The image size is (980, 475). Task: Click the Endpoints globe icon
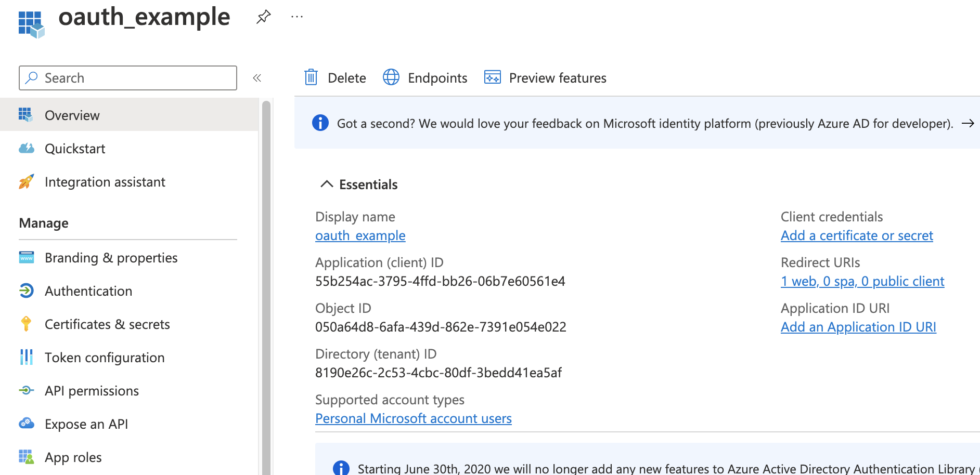point(391,77)
